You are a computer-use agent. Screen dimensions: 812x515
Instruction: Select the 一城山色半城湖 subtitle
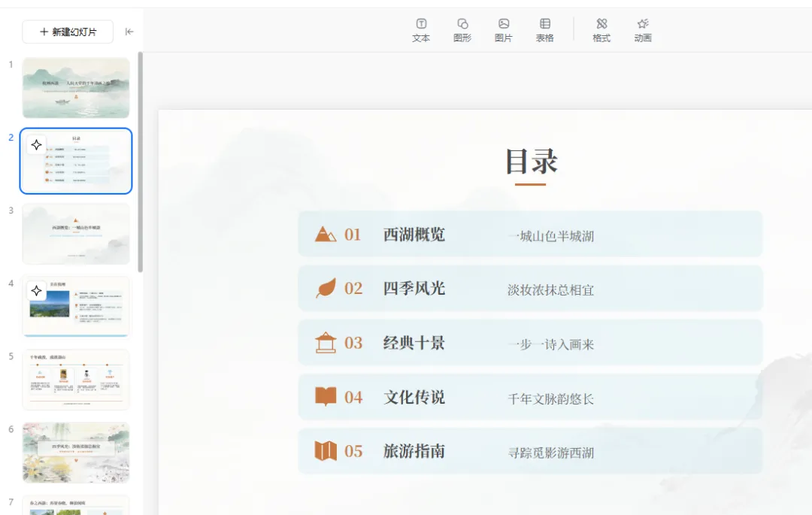coord(550,237)
